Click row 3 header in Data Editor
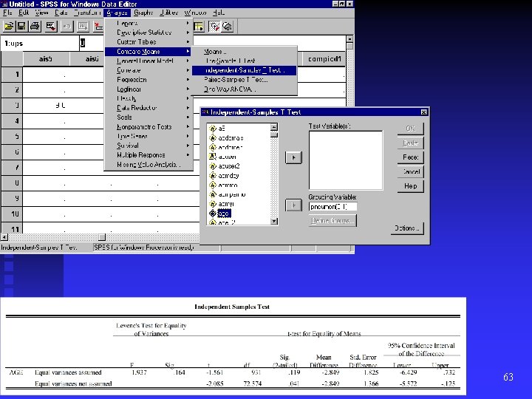This screenshot has height=399, width=532. (x=12, y=106)
